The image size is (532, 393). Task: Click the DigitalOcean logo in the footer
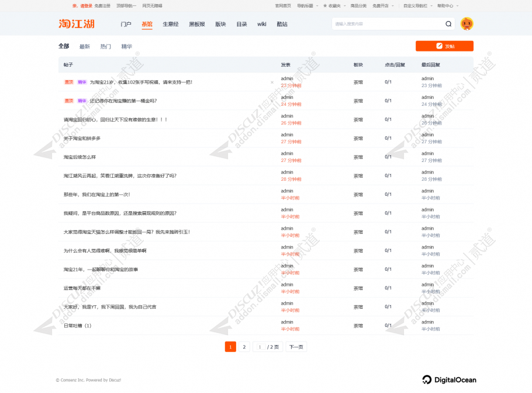coord(449,380)
